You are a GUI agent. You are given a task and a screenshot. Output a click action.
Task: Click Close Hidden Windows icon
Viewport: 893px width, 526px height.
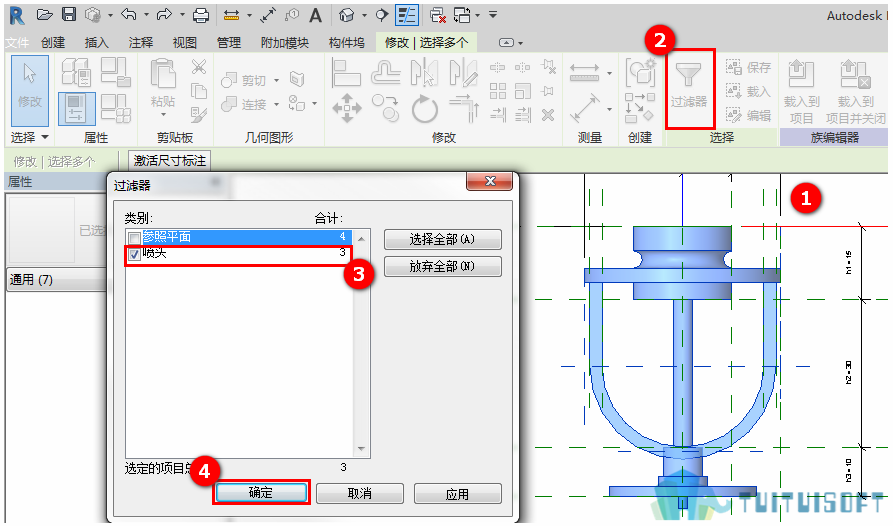click(x=437, y=15)
